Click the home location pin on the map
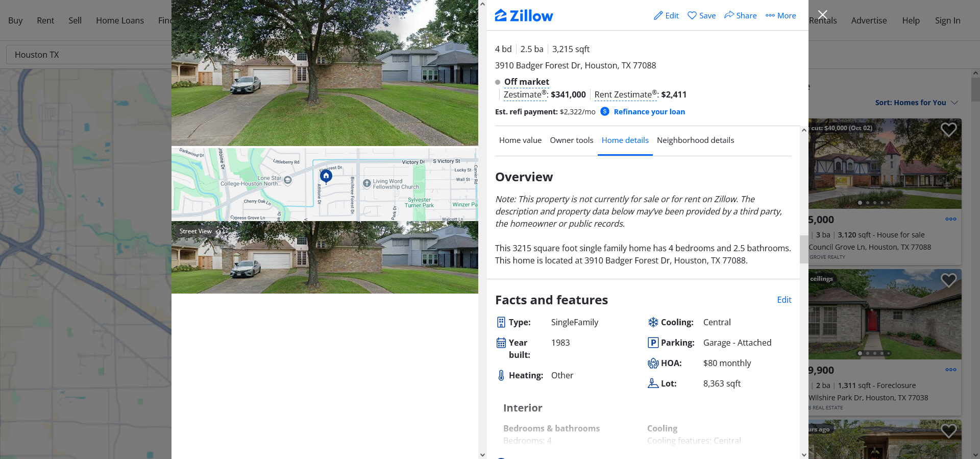980x459 pixels. click(326, 176)
